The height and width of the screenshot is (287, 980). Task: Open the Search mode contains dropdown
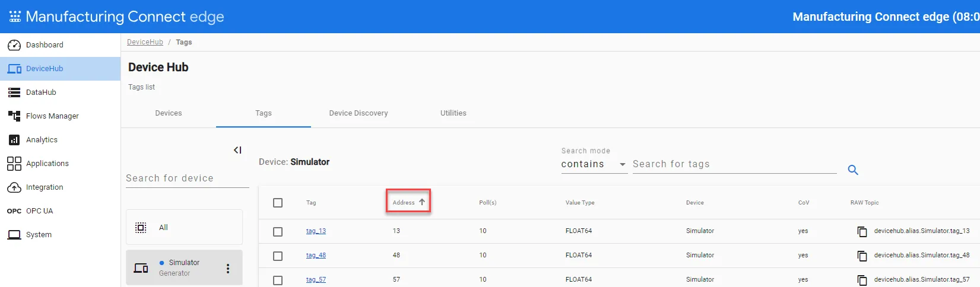(594, 164)
